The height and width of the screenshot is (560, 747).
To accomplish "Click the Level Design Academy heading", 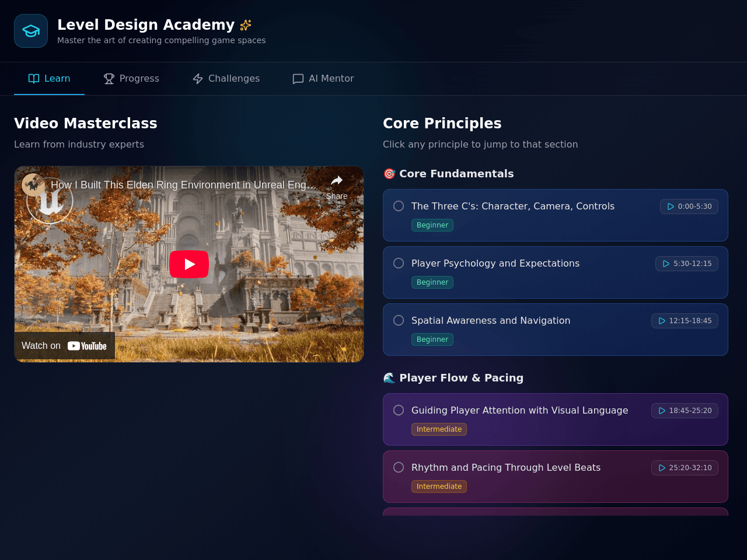I will point(146,24).
